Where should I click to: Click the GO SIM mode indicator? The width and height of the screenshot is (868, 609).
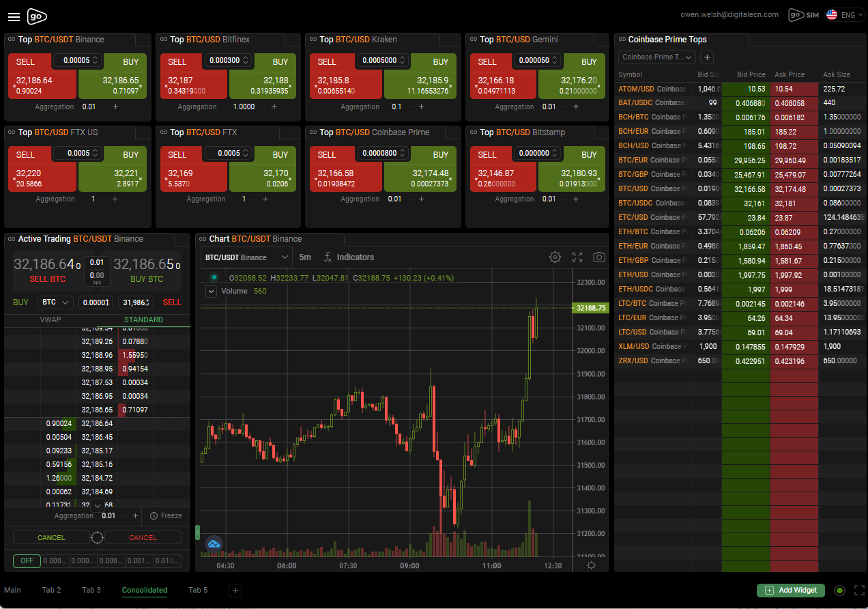click(x=803, y=15)
